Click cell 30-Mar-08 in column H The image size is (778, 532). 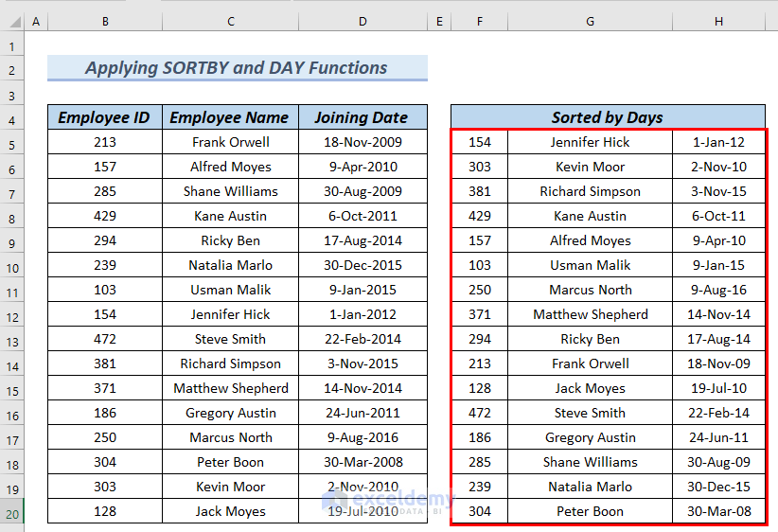click(x=718, y=511)
